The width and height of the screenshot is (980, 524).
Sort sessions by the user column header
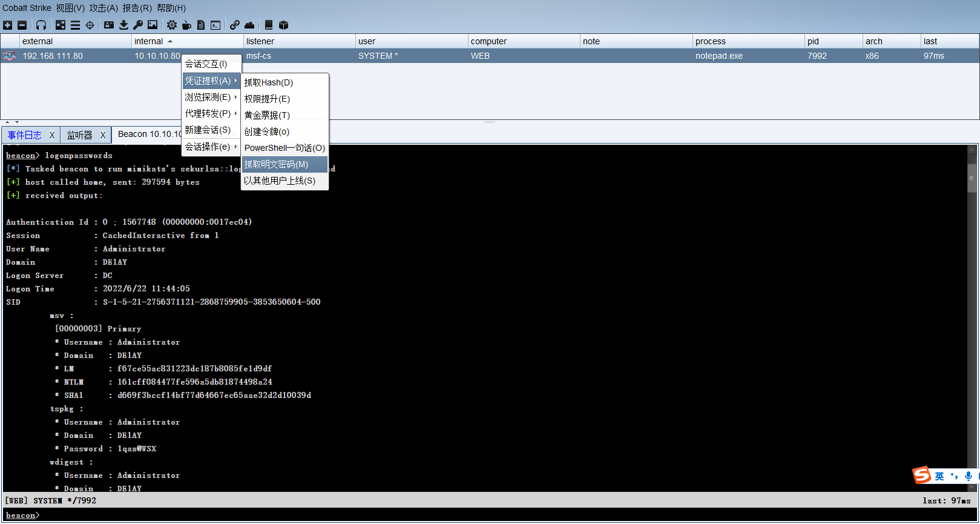pos(412,41)
